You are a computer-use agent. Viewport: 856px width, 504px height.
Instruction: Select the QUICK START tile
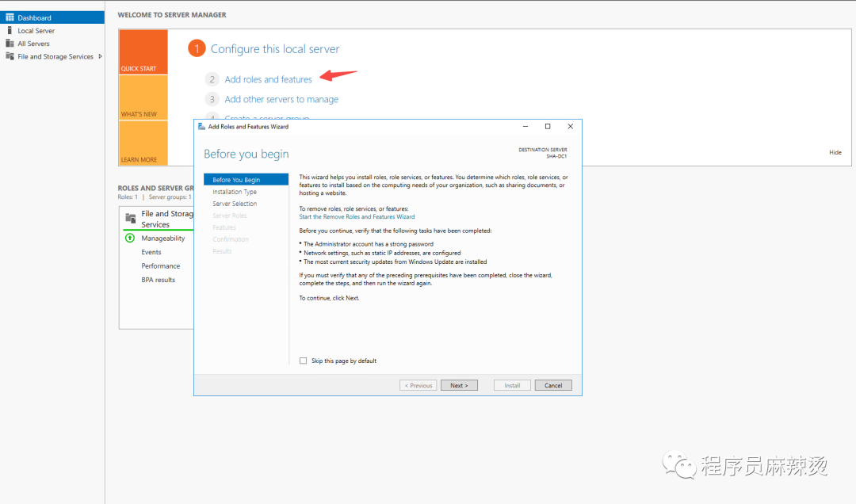[x=143, y=52]
